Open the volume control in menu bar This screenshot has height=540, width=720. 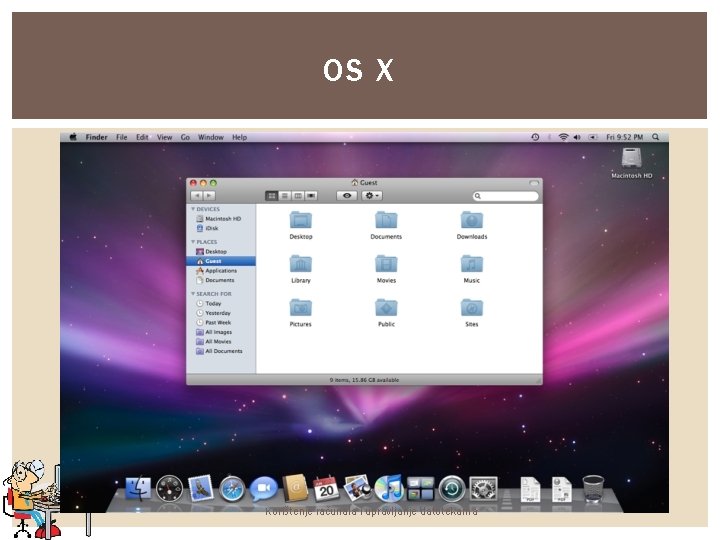click(577, 137)
